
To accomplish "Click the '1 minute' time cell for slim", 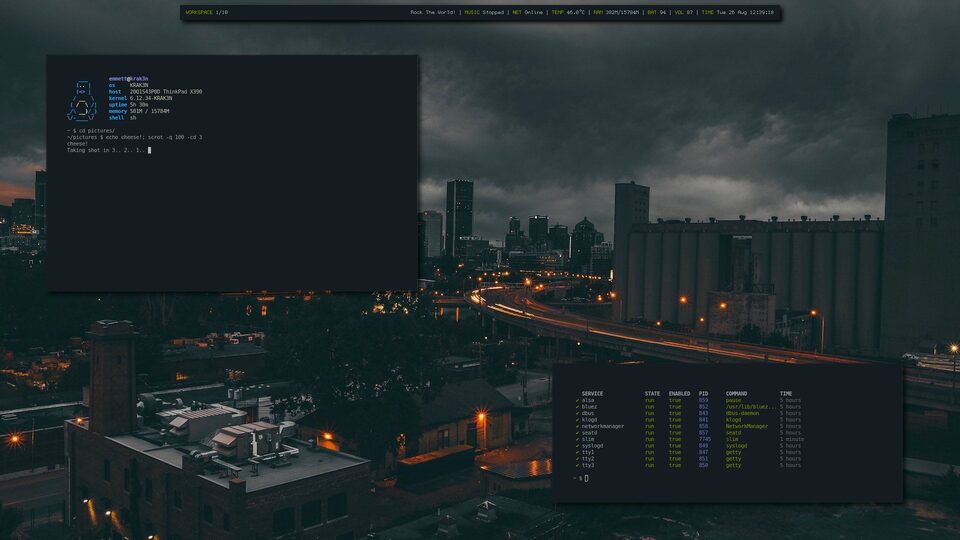I will tap(792, 439).
